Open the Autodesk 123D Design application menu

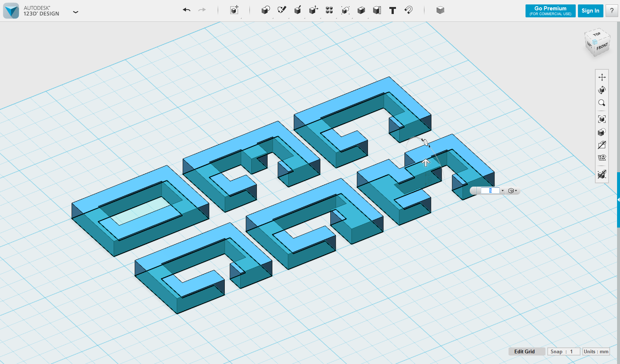click(76, 12)
